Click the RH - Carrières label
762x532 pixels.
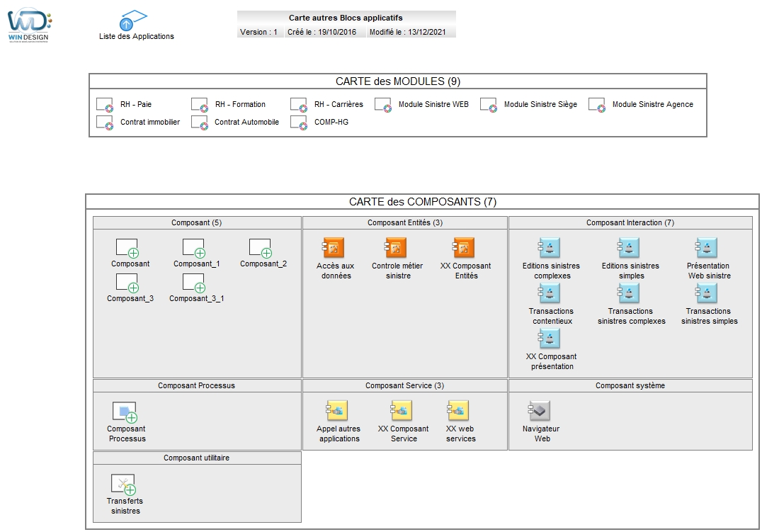click(x=339, y=105)
